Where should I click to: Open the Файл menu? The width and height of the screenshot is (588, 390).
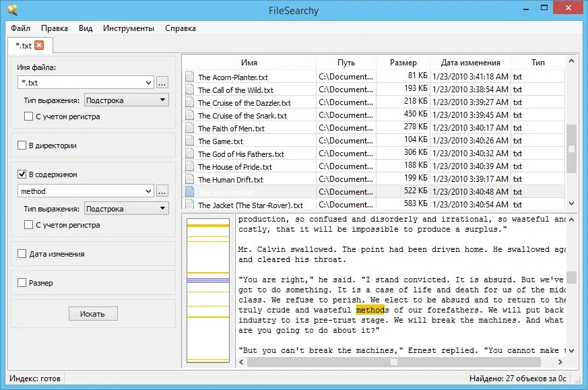(x=20, y=28)
